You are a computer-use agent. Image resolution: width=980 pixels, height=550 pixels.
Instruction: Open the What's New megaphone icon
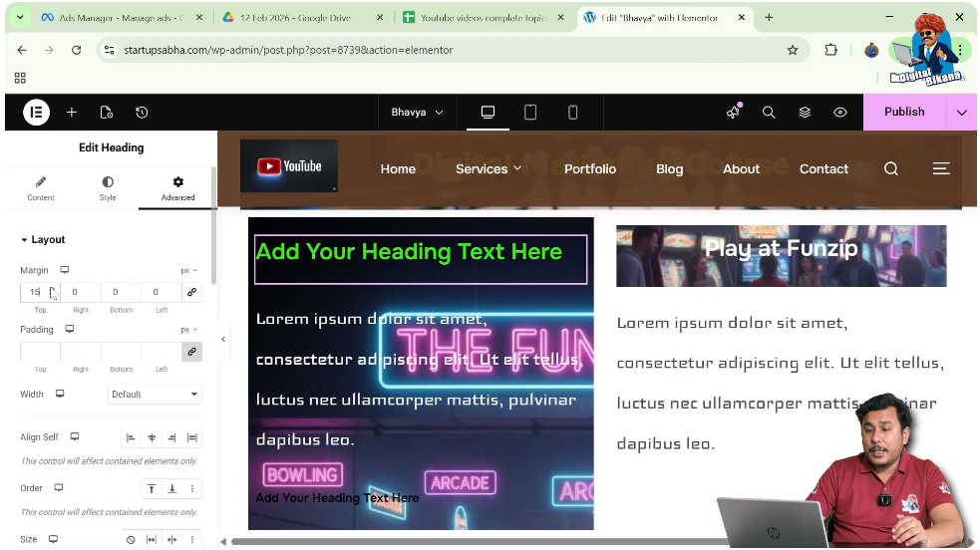pyautogui.click(x=733, y=113)
